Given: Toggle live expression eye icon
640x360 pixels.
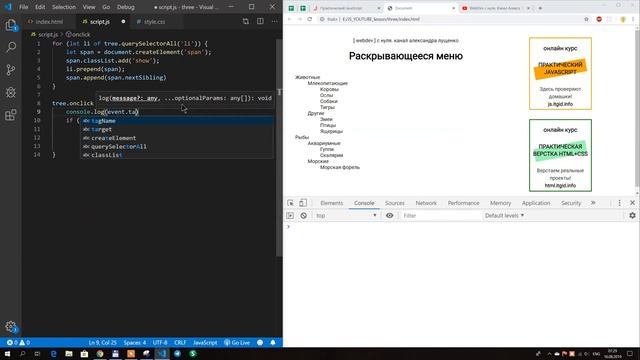Looking at the screenshot, I should pos(389,216).
